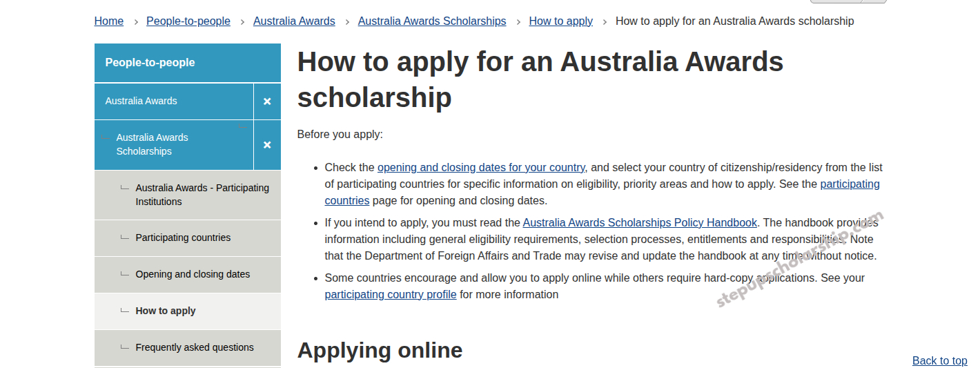Open opening and closing dates for your country link
980x368 pixels.
(481, 167)
